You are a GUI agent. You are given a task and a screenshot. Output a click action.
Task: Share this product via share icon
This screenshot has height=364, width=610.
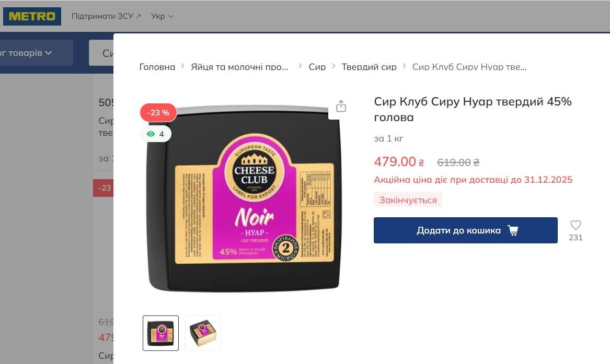(341, 106)
